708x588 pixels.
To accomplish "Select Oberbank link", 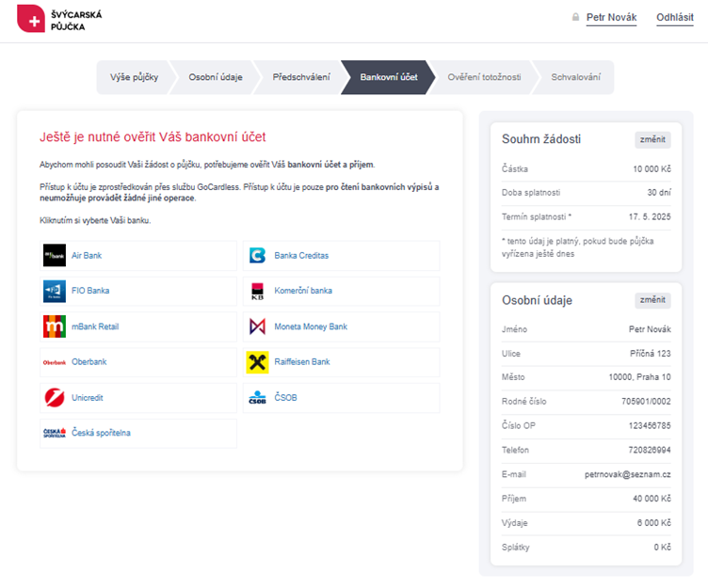I will [x=88, y=362].
